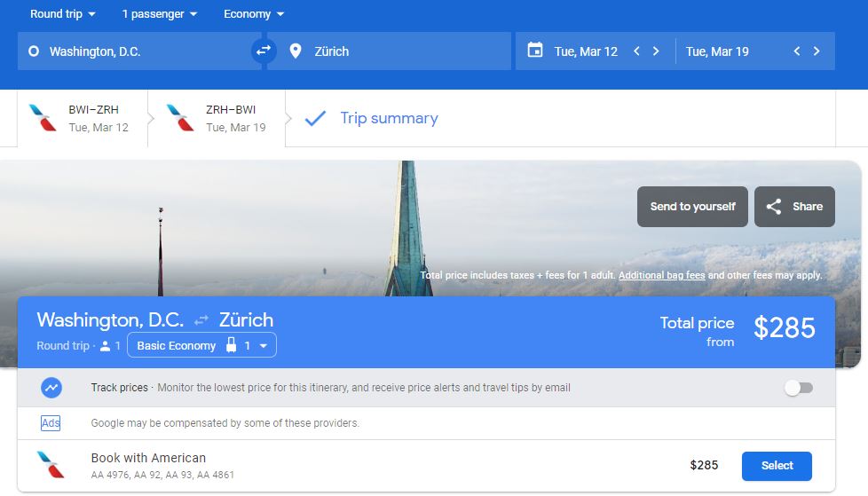Move return date one day later

tap(817, 51)
